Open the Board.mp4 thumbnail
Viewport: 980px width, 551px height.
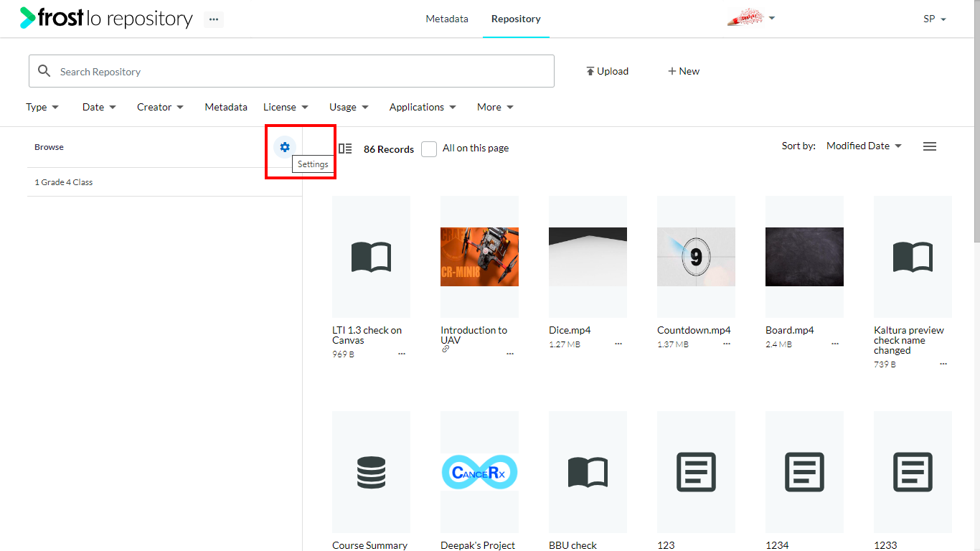[x=804, y=257]
